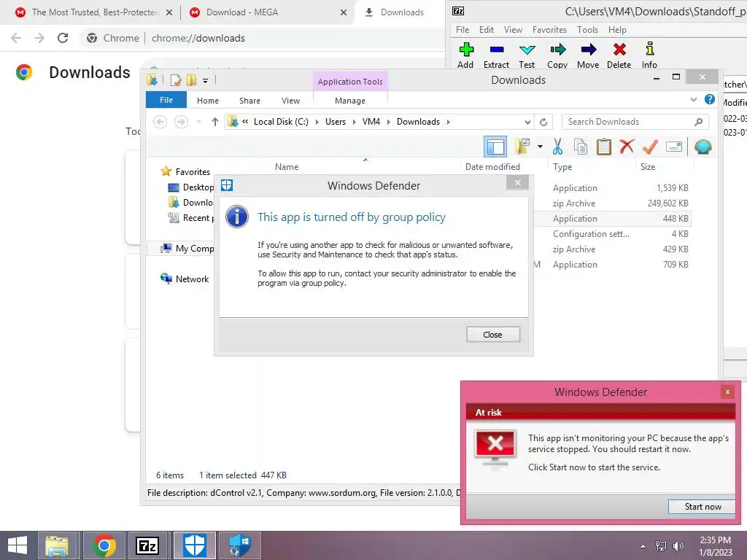The width and height of the screenshot is (747, 560).
Task: Click the search magnifier in Search Downloads
Action: [698, 122]
